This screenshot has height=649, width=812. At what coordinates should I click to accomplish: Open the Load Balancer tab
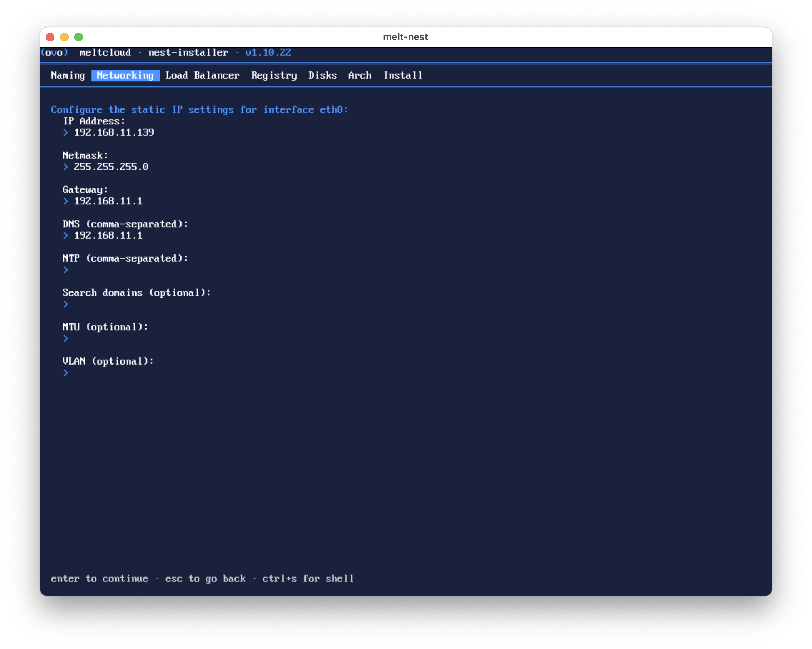202,75
